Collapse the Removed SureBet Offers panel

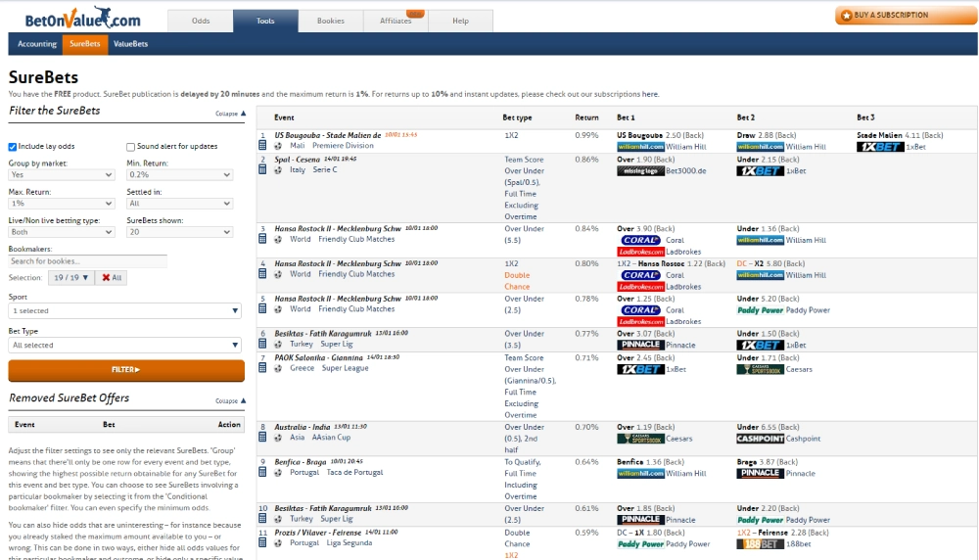point(230,400)
